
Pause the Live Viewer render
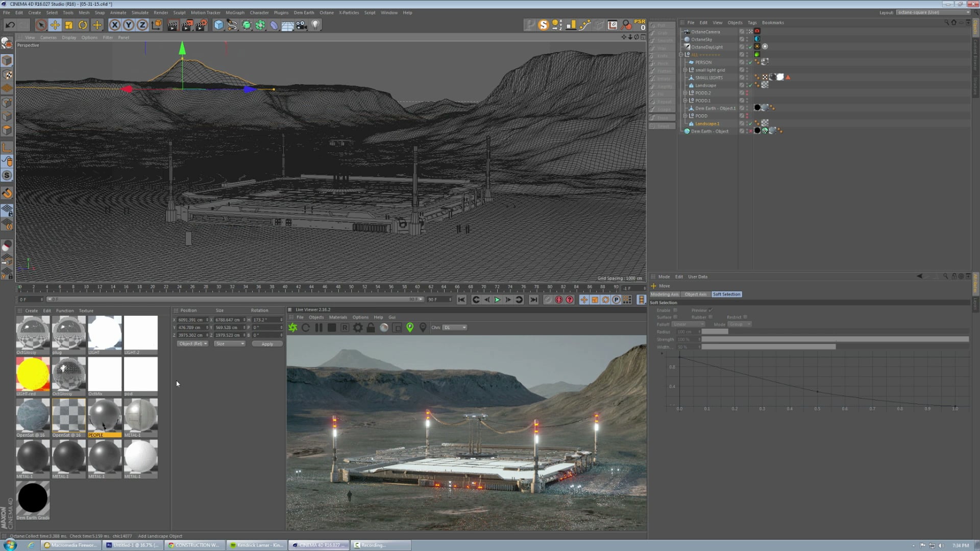tap(319, 328)
